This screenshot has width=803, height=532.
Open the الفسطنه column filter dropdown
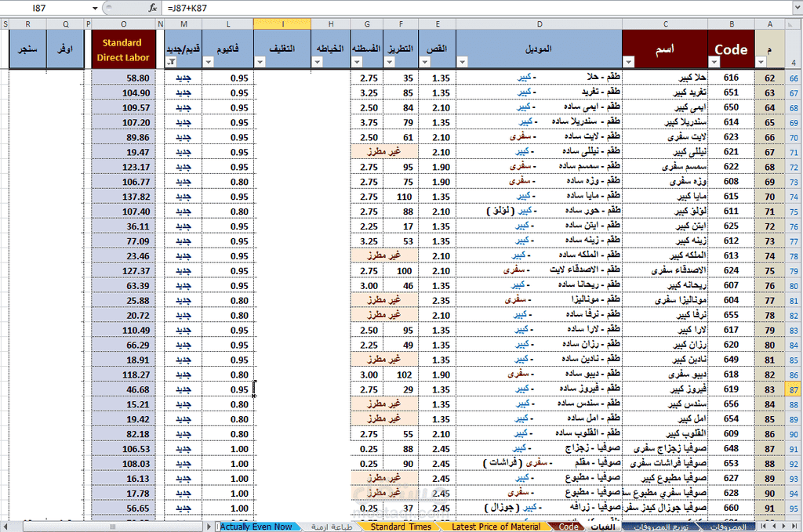358,62
